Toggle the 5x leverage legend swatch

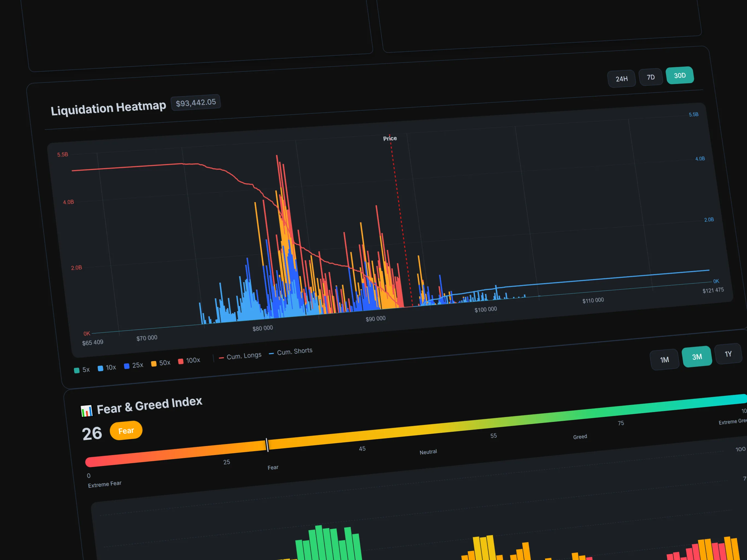click(x=77, y=370)
